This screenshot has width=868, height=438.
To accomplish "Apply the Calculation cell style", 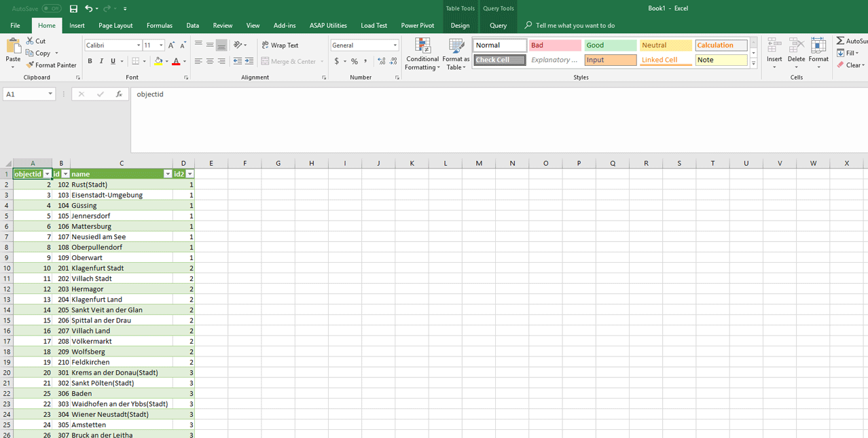I will coord(721,45).
